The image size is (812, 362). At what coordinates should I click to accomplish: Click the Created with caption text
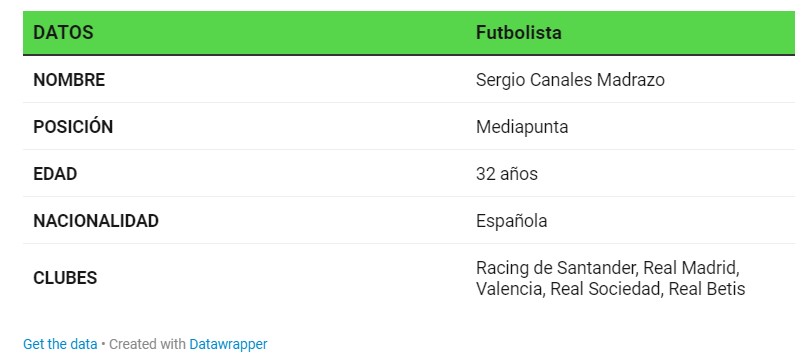147,344
